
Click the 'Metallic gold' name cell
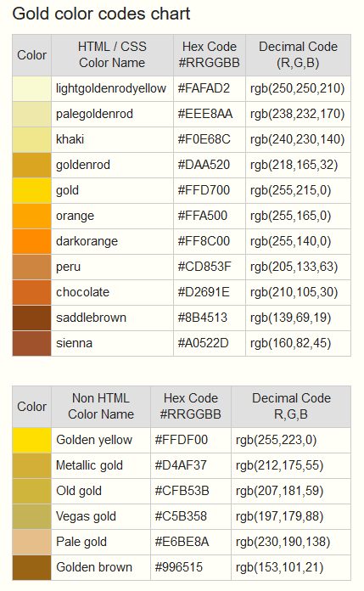[101, 466]
